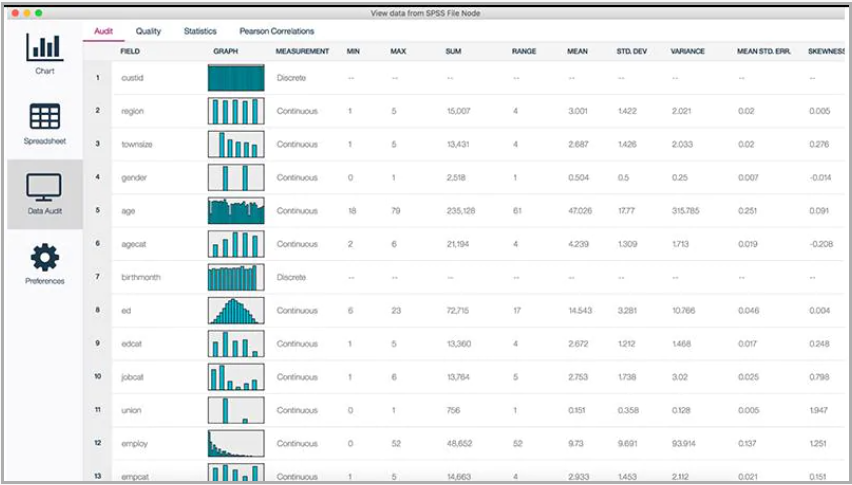
Task: Click row number 10
Action: point(98,376)
